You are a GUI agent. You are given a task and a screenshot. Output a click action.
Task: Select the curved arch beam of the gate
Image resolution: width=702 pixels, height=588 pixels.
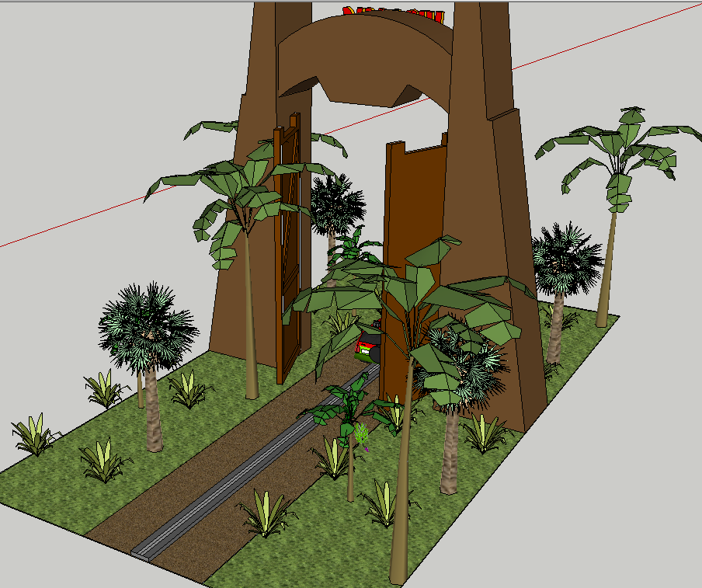tap(365, 59)
